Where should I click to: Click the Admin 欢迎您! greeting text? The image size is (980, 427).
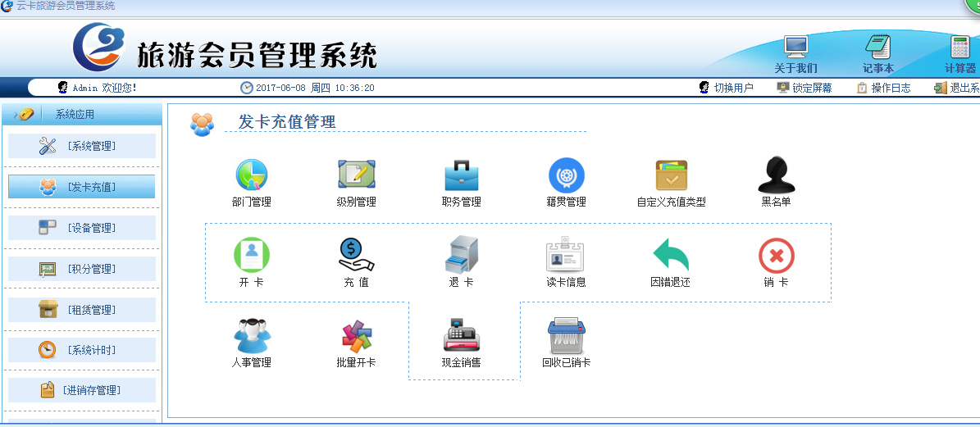click(x=104, y=88)
